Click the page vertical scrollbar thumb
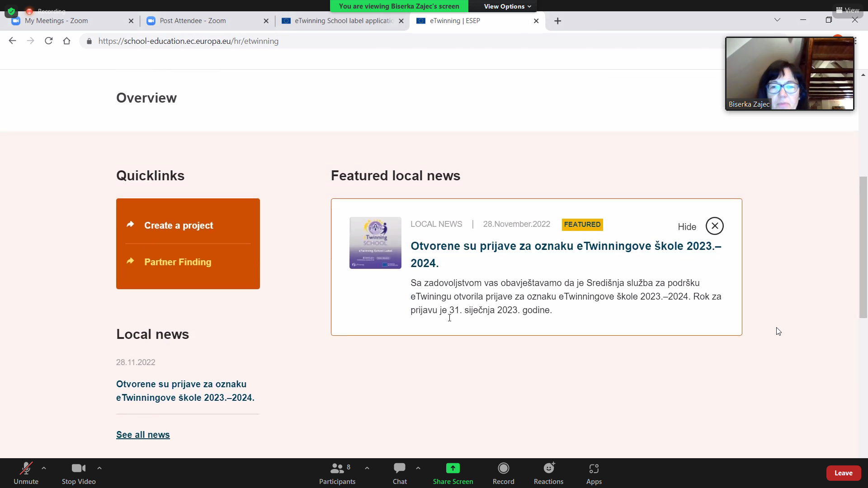This screenshot has width=868, height=488. point(863,247)
